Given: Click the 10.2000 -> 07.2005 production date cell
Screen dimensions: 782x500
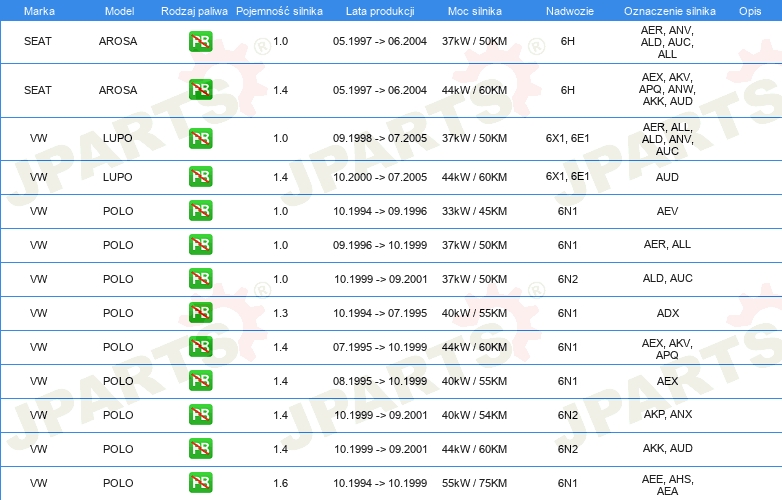Looking at the screenshot, I should coord(380,177).
